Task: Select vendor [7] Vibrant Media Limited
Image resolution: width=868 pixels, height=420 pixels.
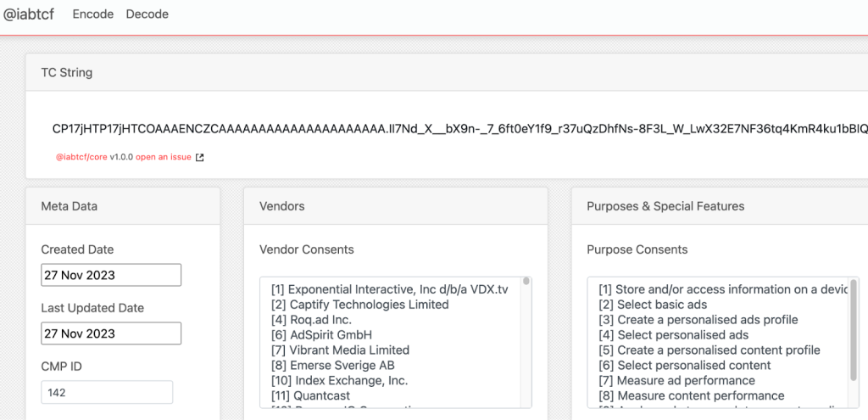Action: (340, 350)
